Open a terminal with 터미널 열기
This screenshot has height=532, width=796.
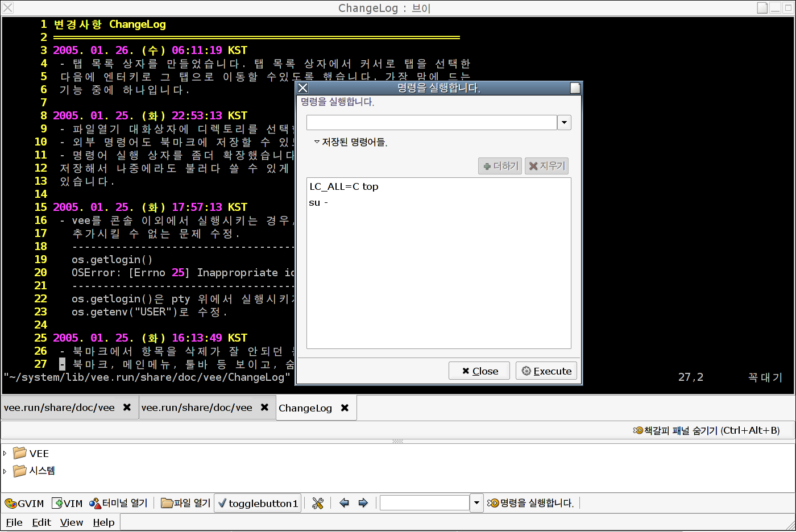118,503
